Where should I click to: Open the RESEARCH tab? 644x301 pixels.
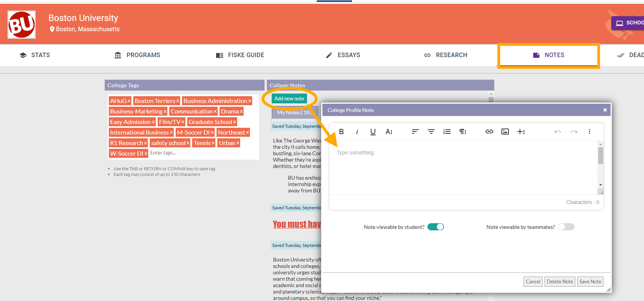click(x=445, y=55)
